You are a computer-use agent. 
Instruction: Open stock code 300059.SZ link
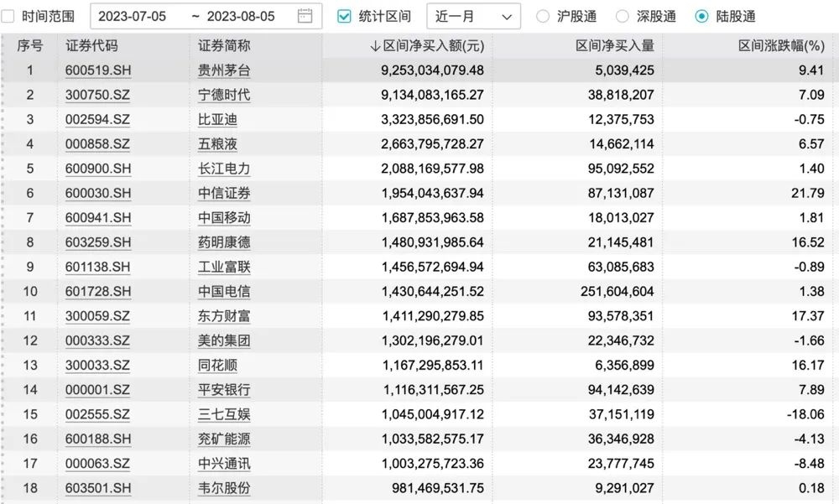(x=97, y=316)
